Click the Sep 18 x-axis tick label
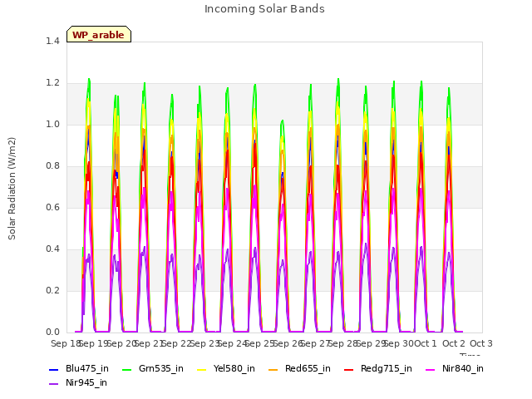532x399 pixels. (x=66, y=343)
